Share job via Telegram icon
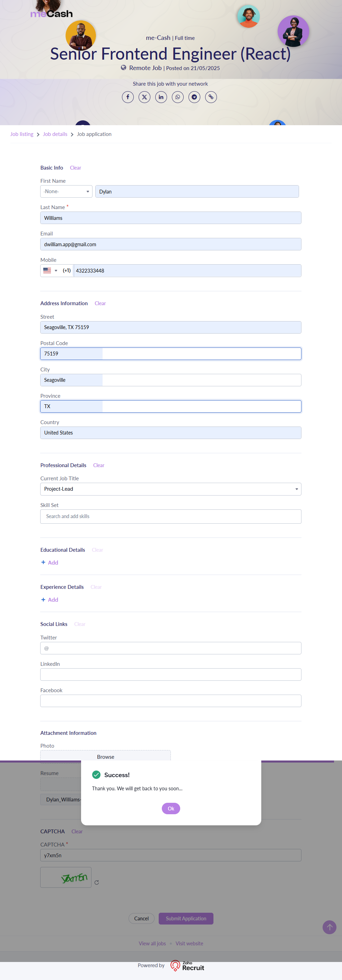Screen dimensions: 342x980 pos(194,97)
